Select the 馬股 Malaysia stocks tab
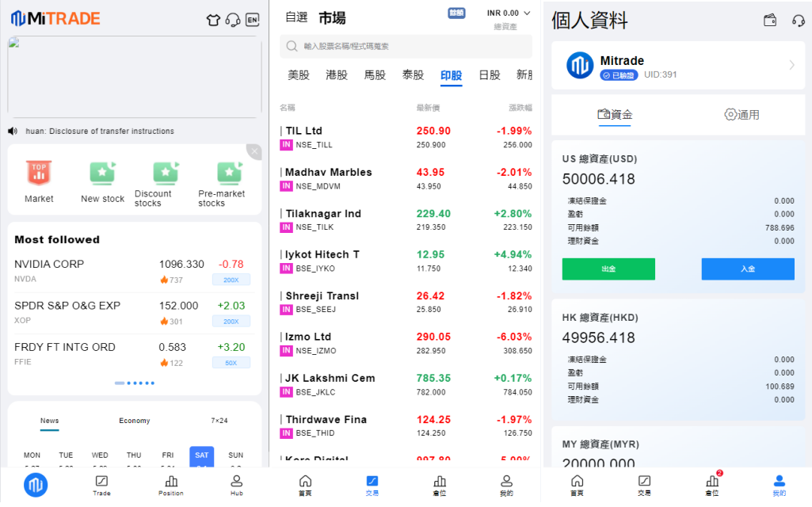Screen dimensions: 812x507 click(375, 75)
